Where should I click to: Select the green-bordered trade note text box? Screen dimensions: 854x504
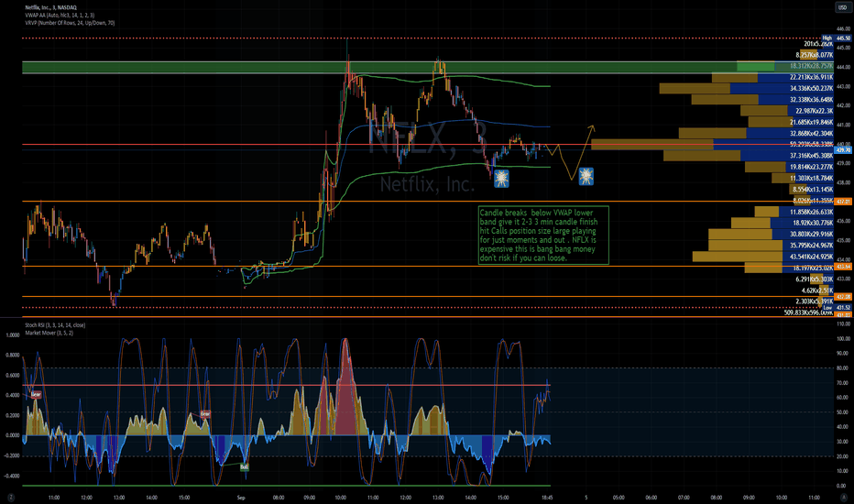(x=543, y=236)
